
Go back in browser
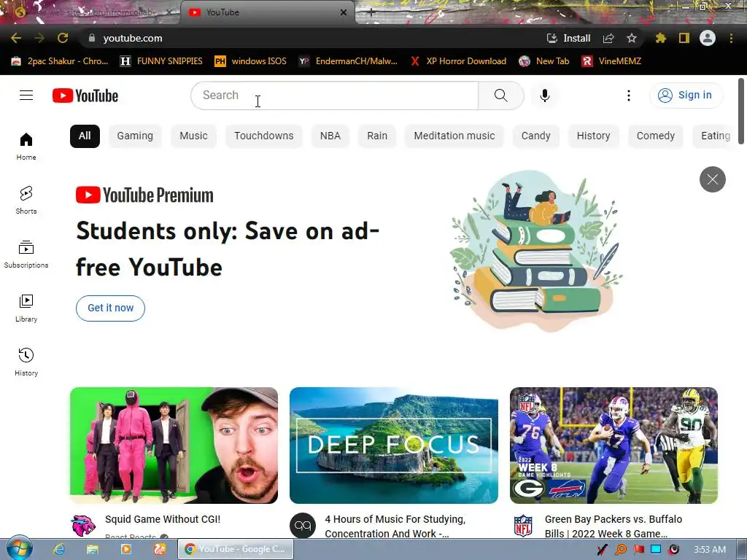[x=16, y=38]
